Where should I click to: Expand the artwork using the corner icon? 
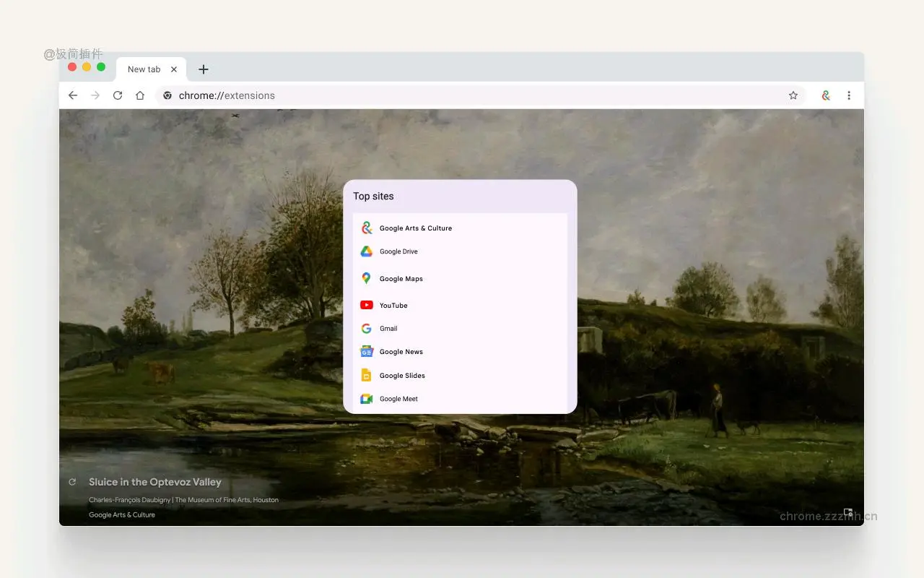click(x=848, y=512)
